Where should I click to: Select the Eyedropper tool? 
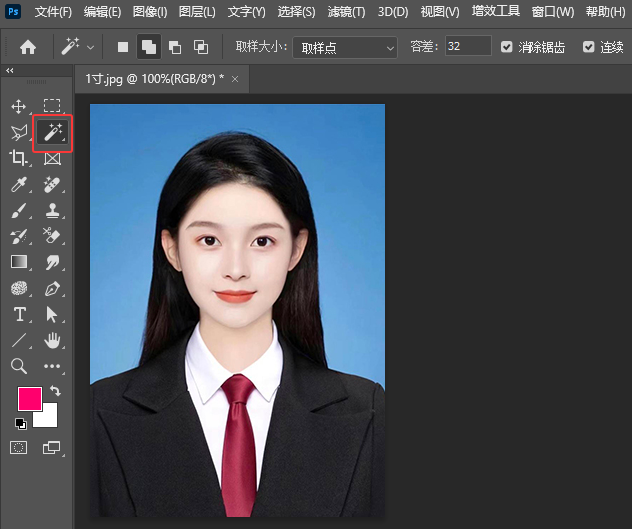(19, 185)
